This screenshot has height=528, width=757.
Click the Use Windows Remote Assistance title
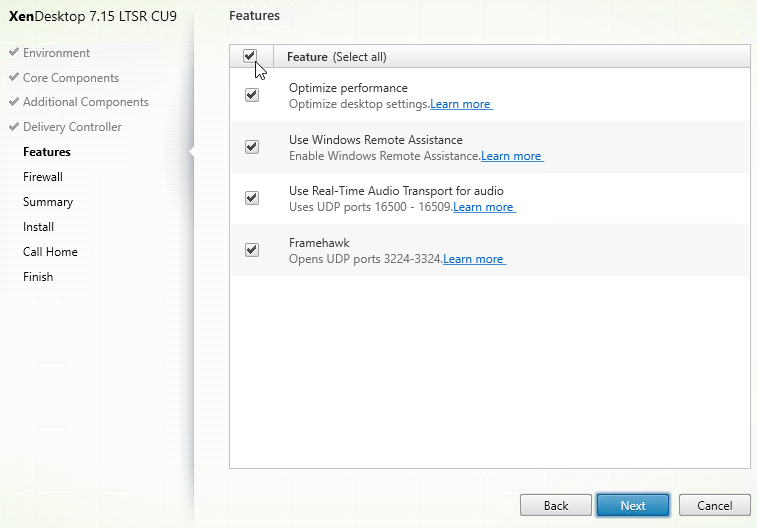point(376,140)
